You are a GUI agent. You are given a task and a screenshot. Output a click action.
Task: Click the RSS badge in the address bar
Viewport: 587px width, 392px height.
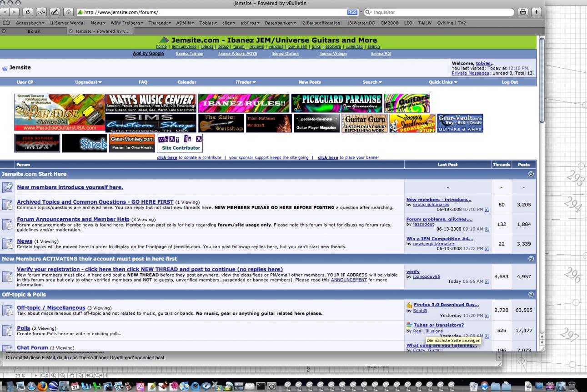click(x=352, y=12)
